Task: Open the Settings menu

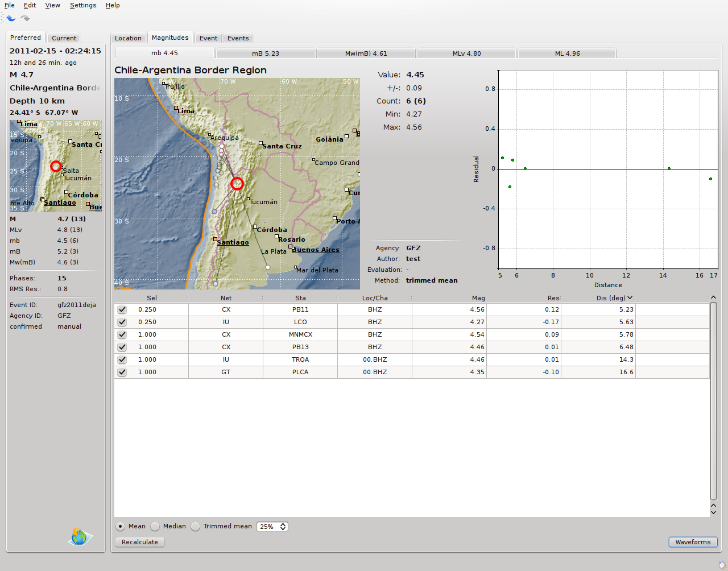Action: [x=83, y=5]
